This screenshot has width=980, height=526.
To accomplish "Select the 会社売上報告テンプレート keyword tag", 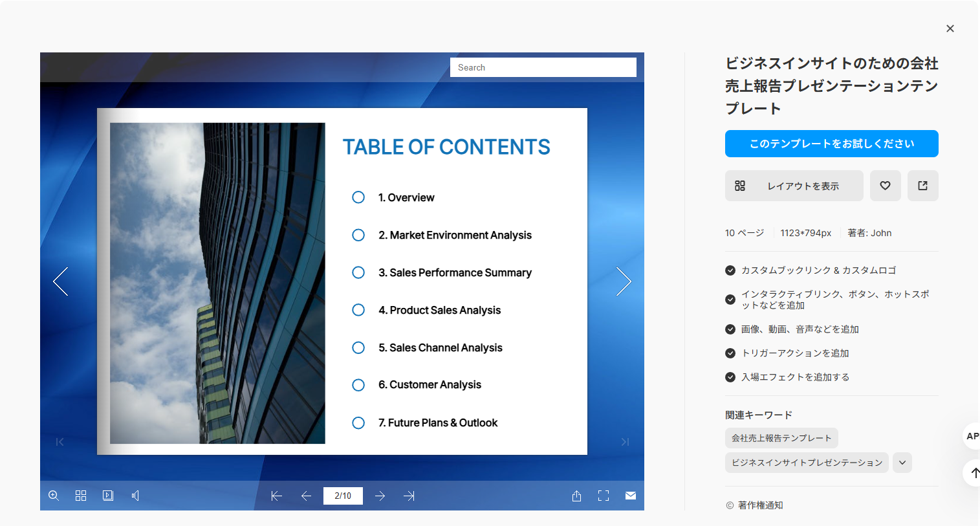I will coord(781,438).
